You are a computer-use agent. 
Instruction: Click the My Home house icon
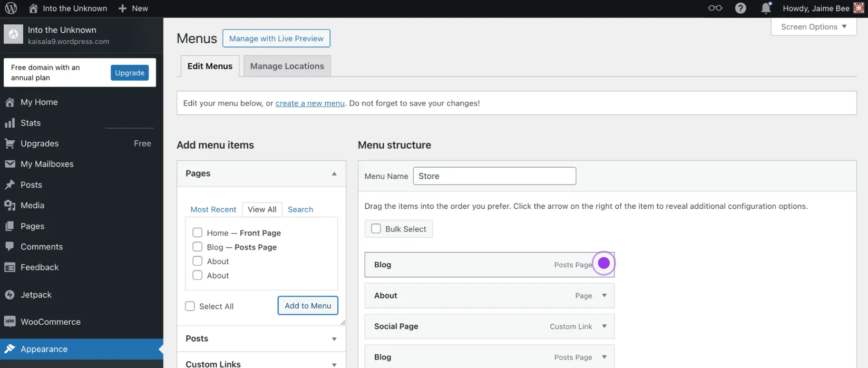(9, 102)
